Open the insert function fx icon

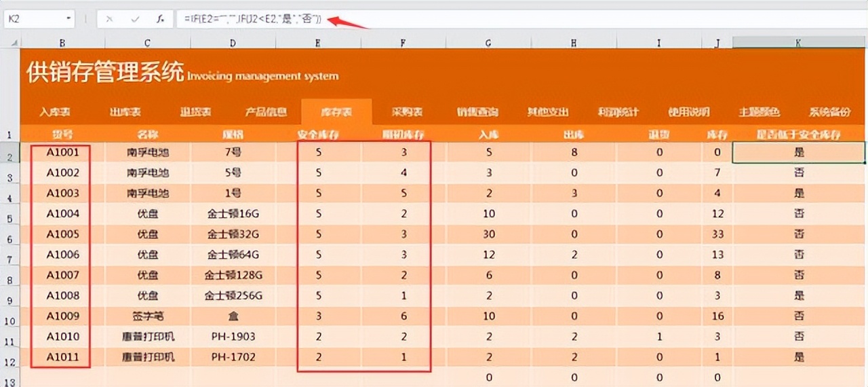[160, 20]
